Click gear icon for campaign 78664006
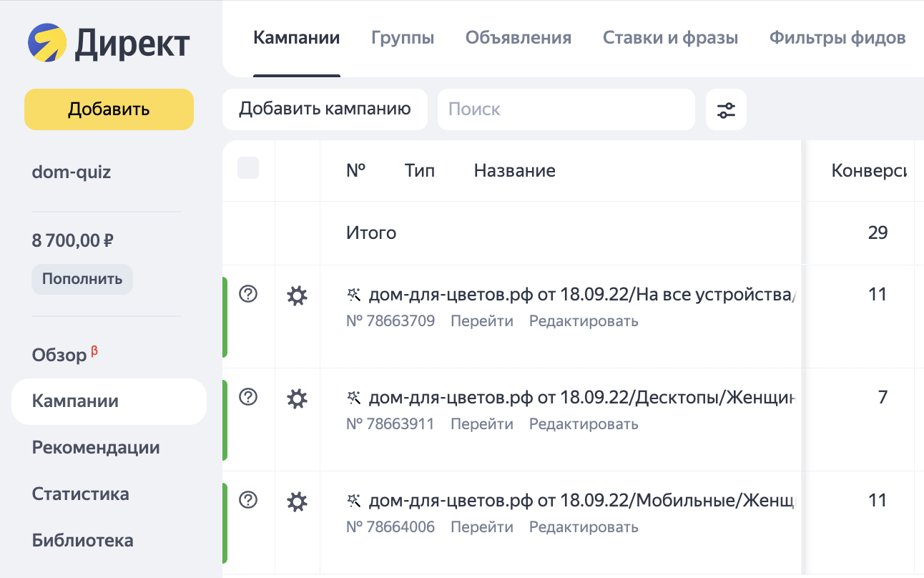This screenshot has width=924, height=578. (x=297, y=501)
